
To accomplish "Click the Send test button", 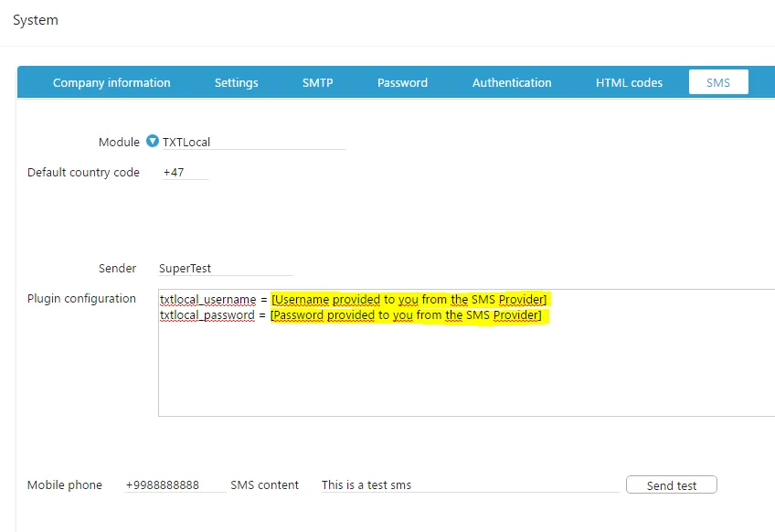I will (671, 485).
